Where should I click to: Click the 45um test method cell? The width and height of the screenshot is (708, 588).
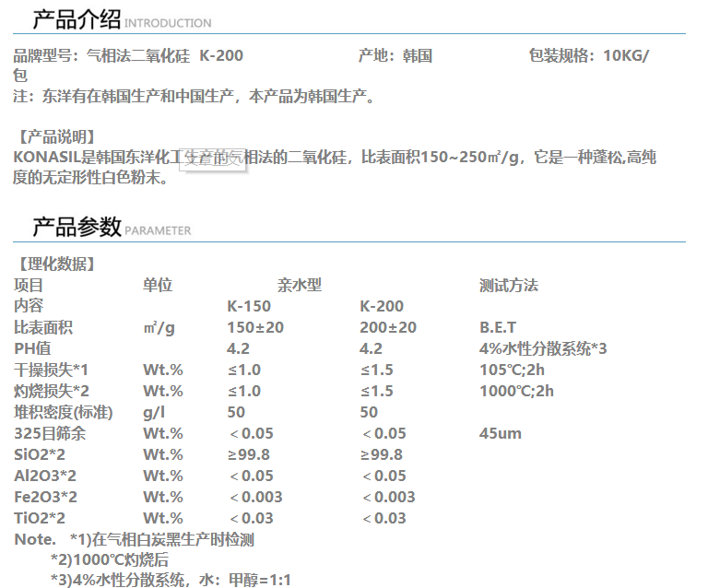pyautogui.click(x=501, y=434)
